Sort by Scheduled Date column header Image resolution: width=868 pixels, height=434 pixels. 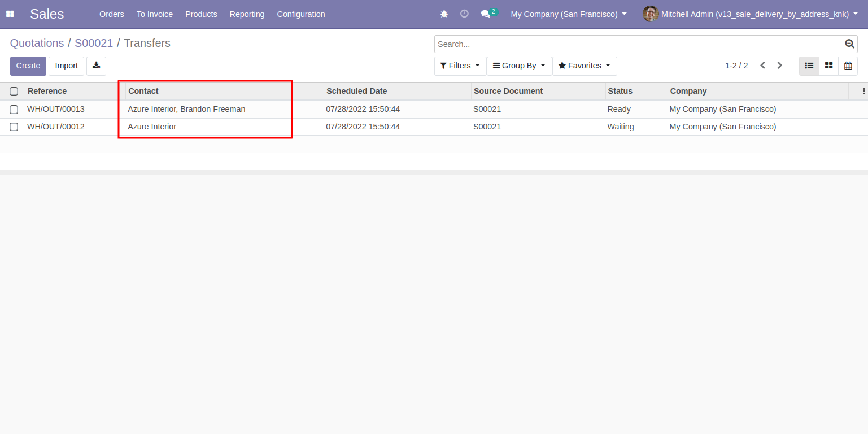click(398, 91)
